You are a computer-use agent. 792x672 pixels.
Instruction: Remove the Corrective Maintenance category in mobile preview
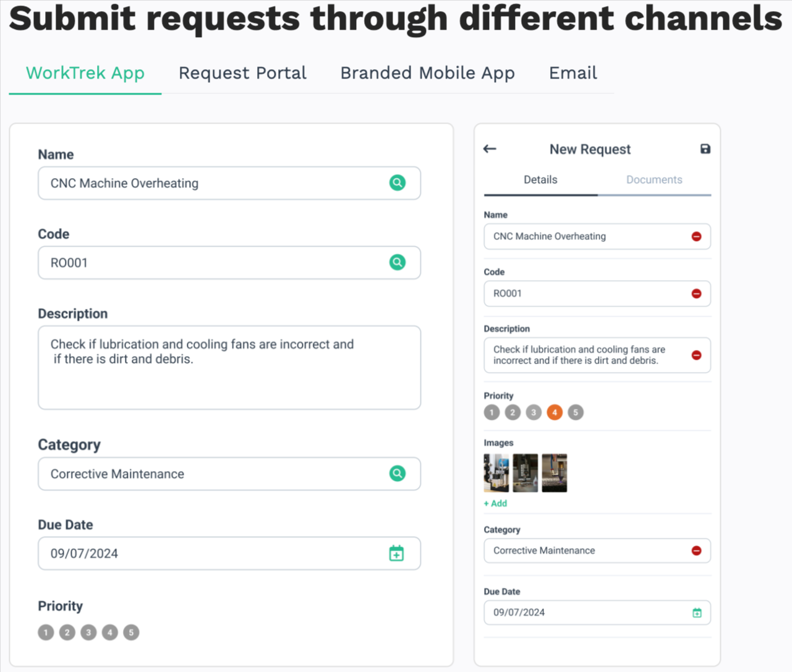[696, 550]
